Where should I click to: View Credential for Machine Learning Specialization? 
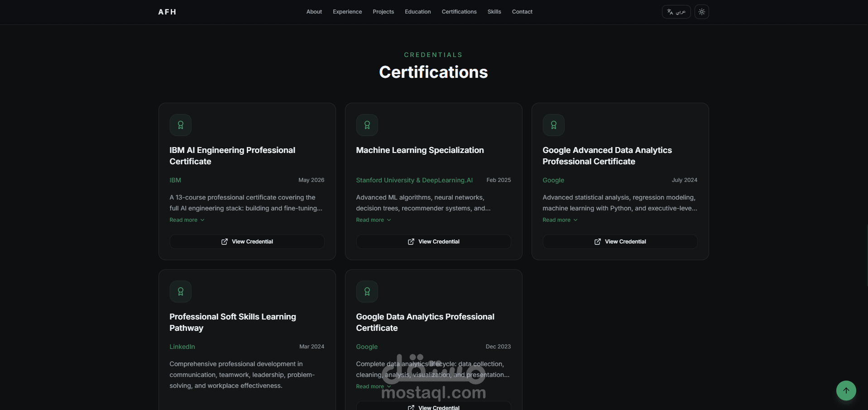pyautogui.click(x=433, y=242)
